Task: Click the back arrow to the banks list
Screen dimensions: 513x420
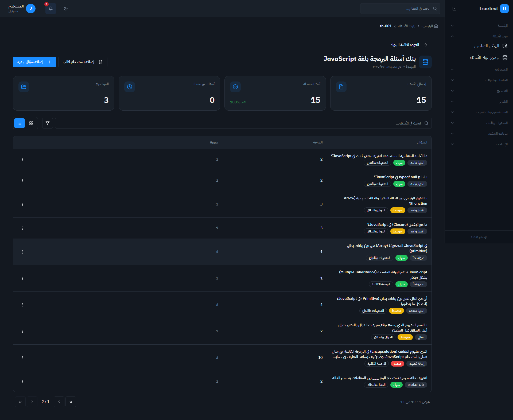Action: [x=425, y=45]
